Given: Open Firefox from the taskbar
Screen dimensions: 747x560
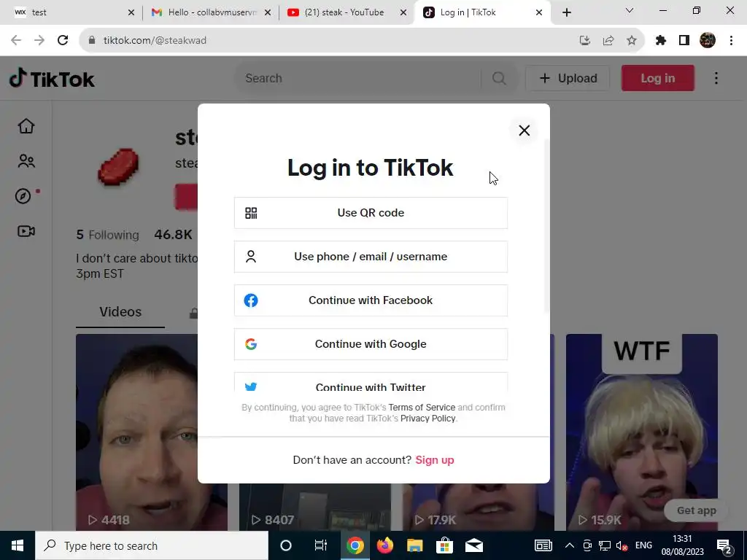Looking at the screenshot, I should pyautogui.click(x=385, y=545).
